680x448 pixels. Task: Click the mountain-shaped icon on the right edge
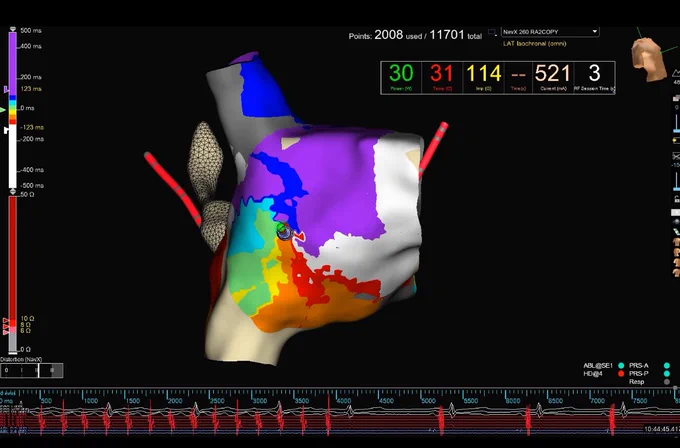[x=676, y=73]
